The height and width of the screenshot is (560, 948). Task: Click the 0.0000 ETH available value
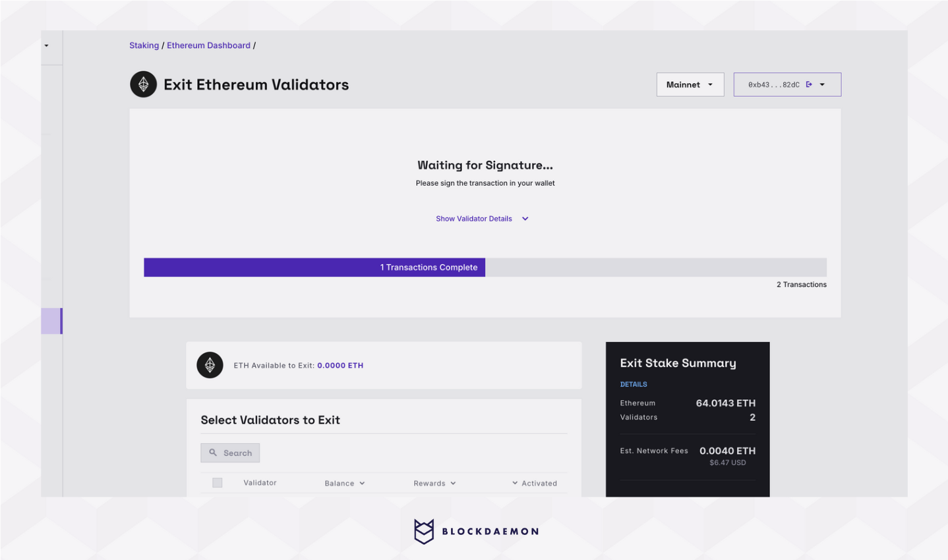pos(340,366)
